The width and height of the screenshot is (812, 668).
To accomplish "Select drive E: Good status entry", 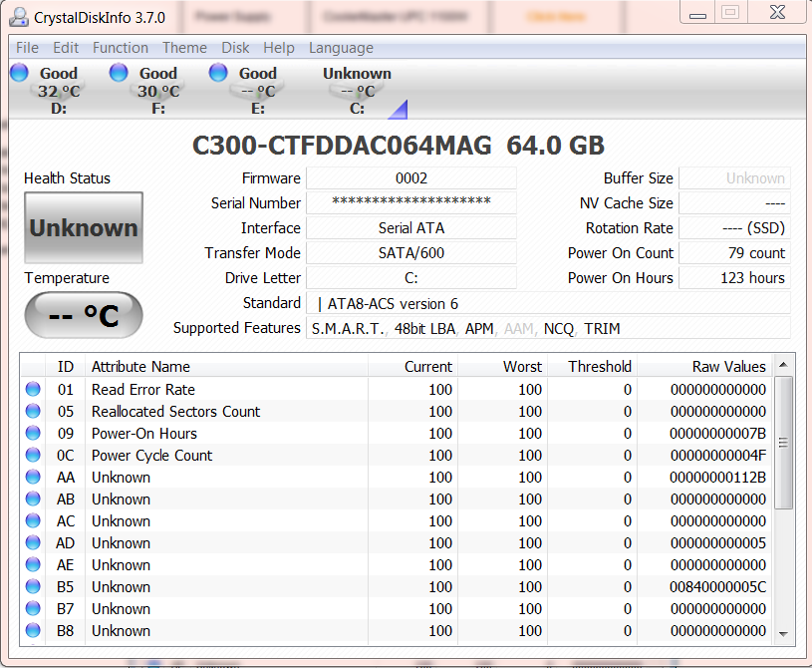I will tap(257, 91).
